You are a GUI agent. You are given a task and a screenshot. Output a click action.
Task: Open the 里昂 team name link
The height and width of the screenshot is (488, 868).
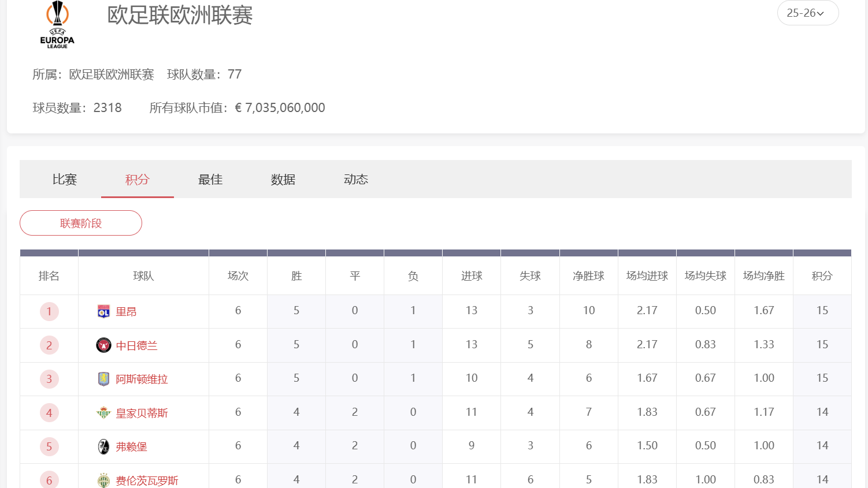(126, 312)
